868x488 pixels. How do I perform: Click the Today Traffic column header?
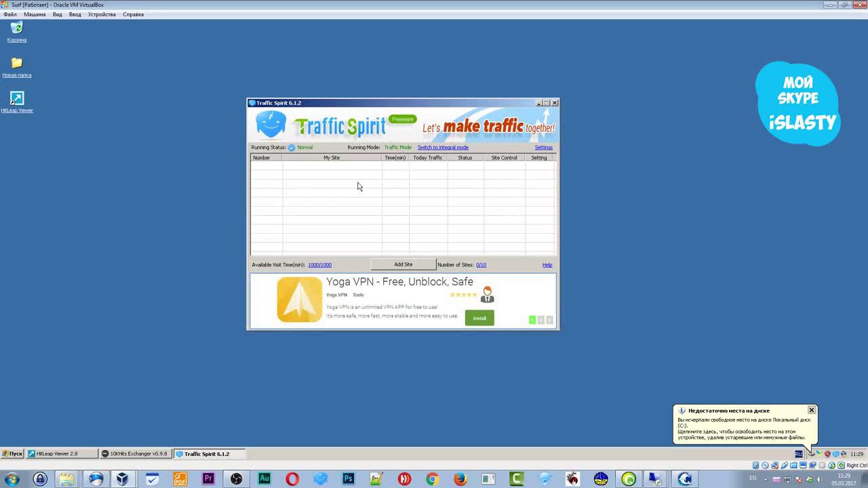coord(428,157)
